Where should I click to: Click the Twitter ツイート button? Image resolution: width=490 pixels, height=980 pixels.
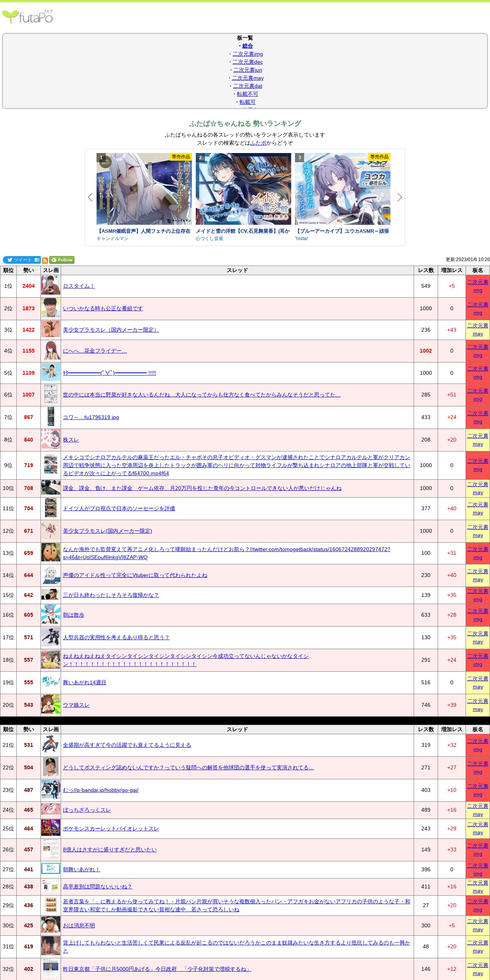[x=18, y=260]
